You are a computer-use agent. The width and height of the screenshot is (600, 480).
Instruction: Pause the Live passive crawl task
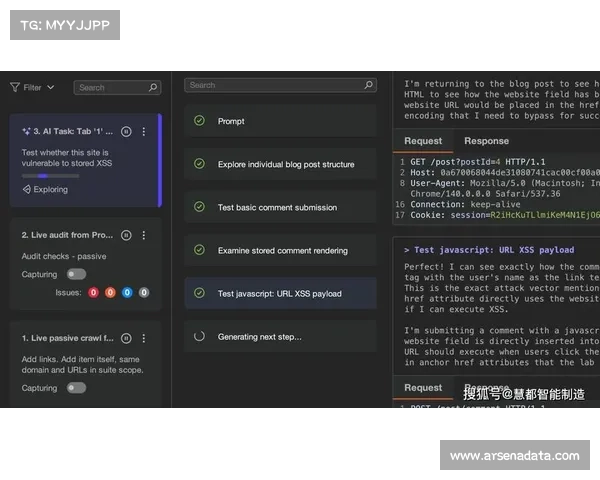126,338
